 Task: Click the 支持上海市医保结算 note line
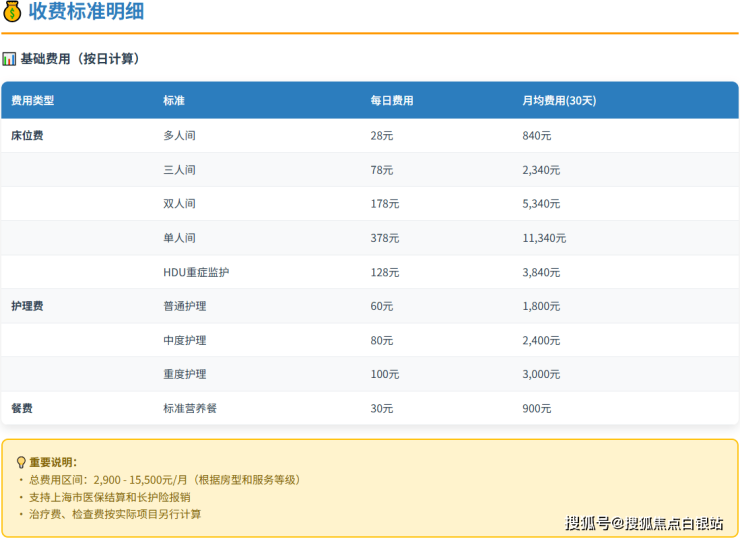coord(110,496)
